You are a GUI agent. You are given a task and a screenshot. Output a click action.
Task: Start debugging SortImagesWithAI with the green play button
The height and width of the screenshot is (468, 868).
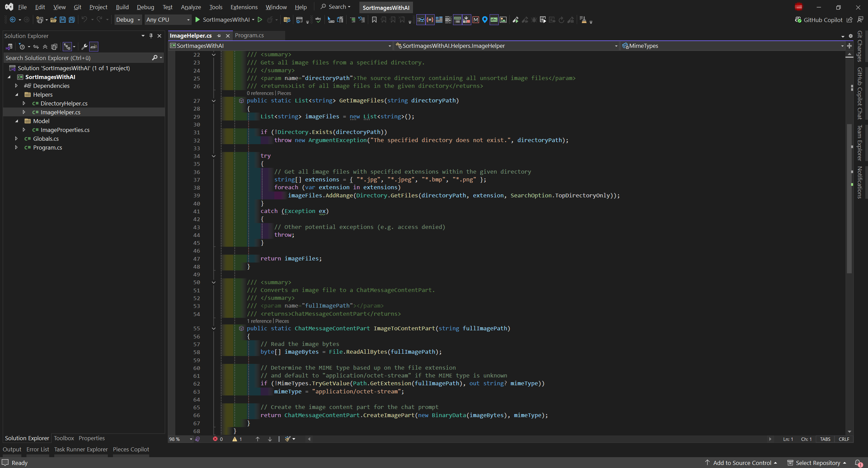click(197, 20)
